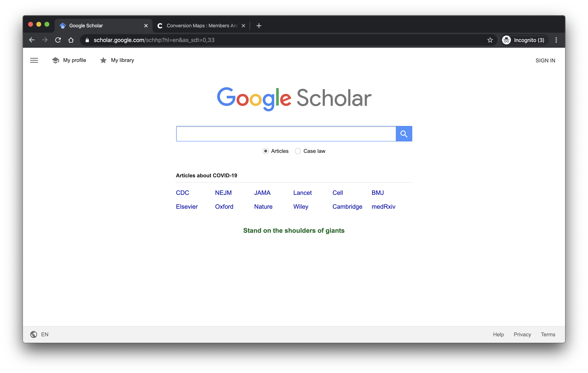The width and height of the screenshot is (588, 373).
Task: Click the Nature COVID-19 articles link
Action: 263,206
